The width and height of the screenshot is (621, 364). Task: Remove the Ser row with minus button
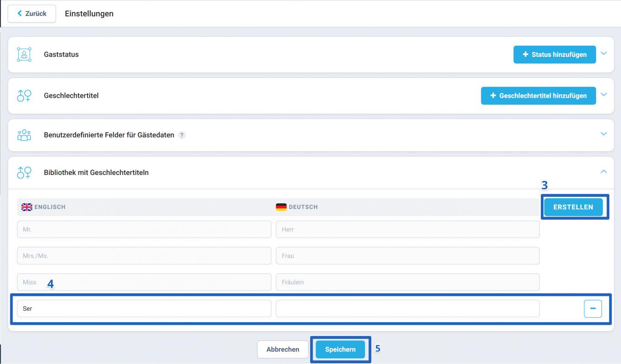click(x=593, y=308)
